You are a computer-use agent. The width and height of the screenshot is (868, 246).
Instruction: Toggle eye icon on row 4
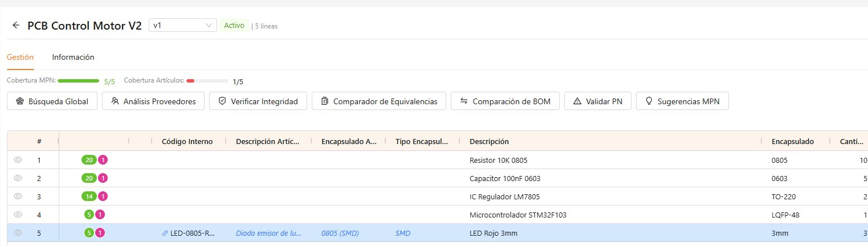pyautogui.click(x=18, y=215)
